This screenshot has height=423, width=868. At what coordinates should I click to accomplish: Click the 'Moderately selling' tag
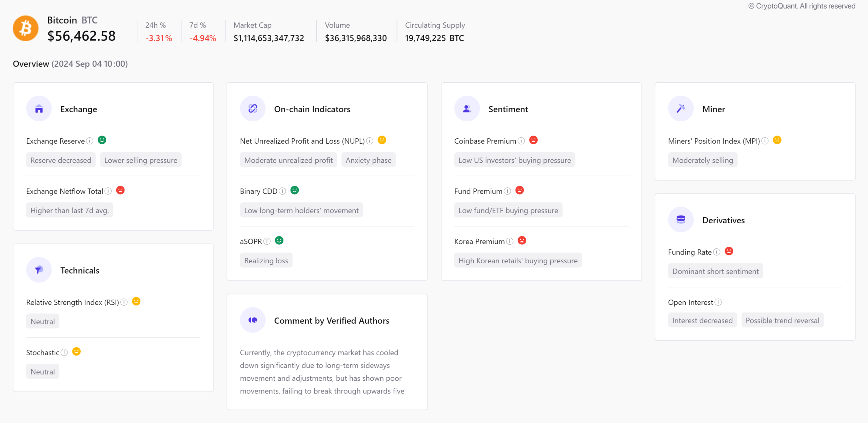[x=703, y=160]
